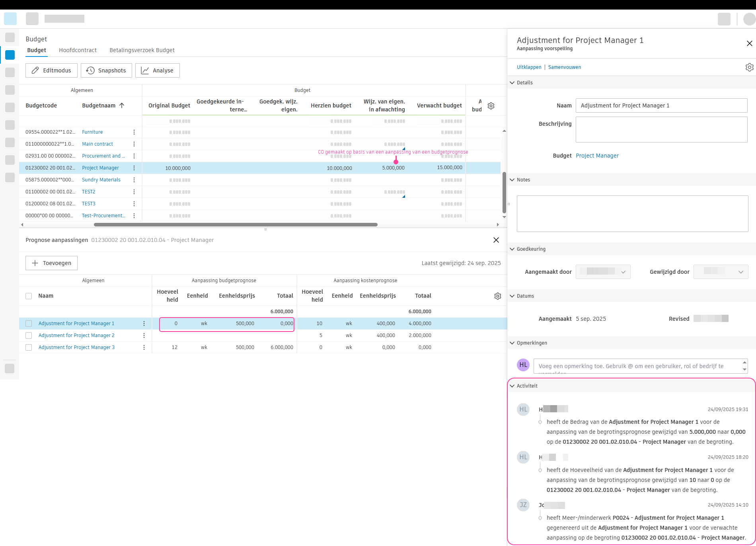Open kebab menu for Main contract row
This screenshot has width=756, height=546.
tap(134, 144)
